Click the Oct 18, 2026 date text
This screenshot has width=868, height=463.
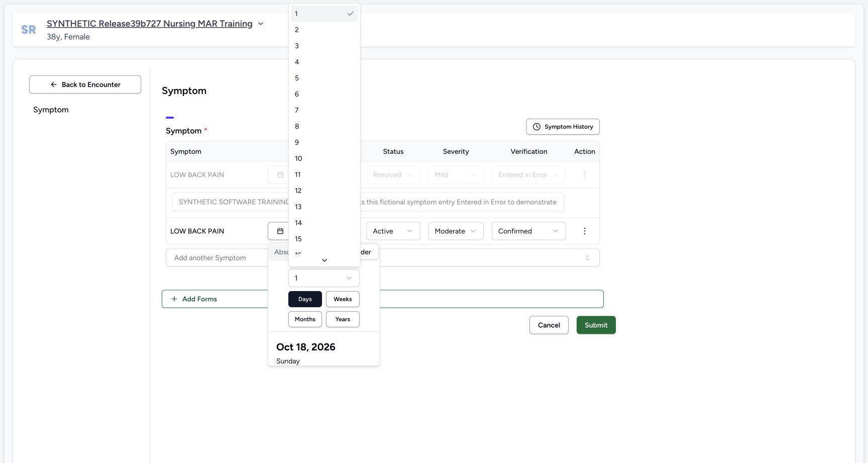click(x=305, y=347)
